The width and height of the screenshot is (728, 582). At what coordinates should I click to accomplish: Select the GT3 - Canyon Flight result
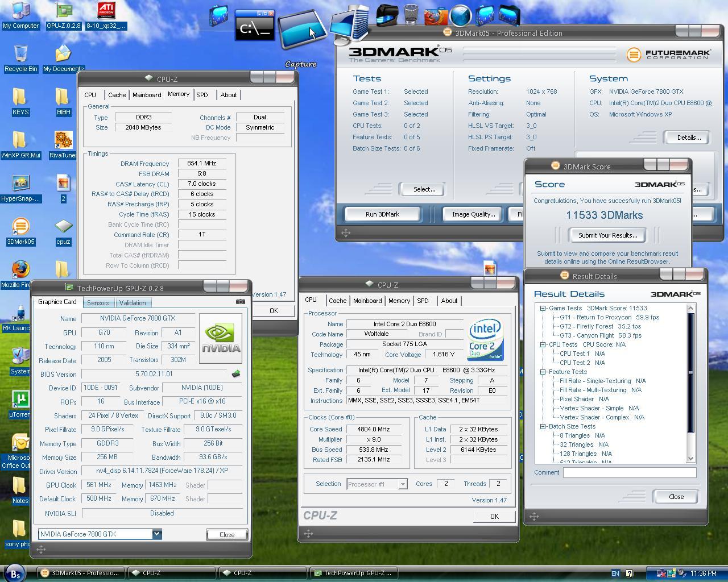point(601,335)
